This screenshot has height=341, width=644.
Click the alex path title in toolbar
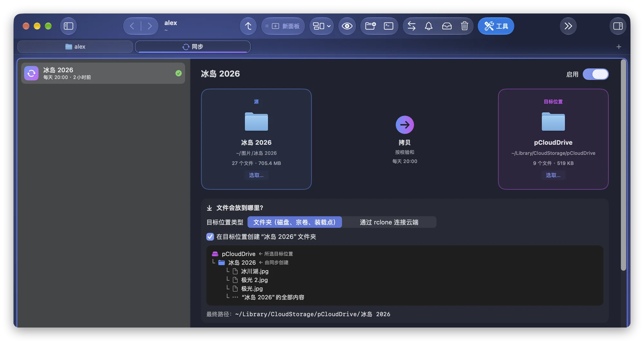click(171, 23)
